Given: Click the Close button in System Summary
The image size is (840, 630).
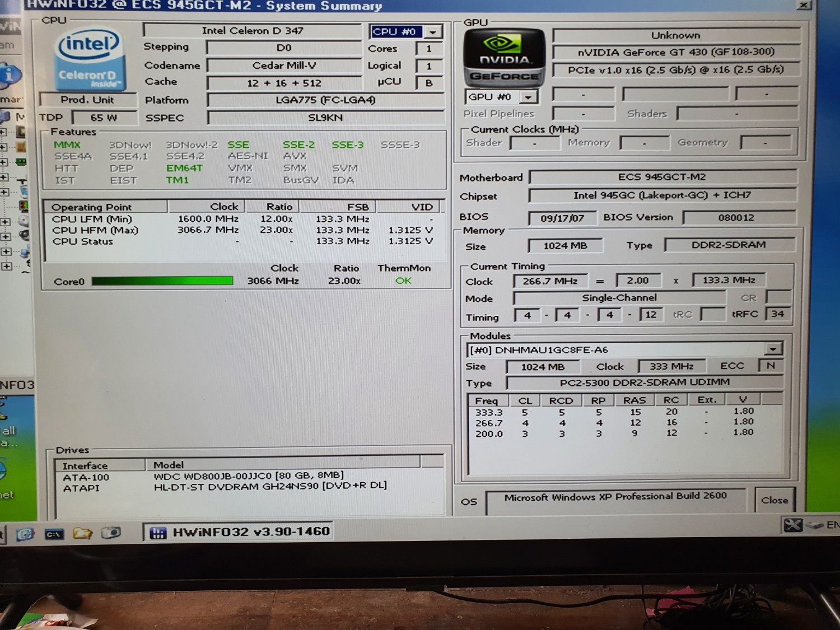Looking at the screenshot, I should 774,500.
